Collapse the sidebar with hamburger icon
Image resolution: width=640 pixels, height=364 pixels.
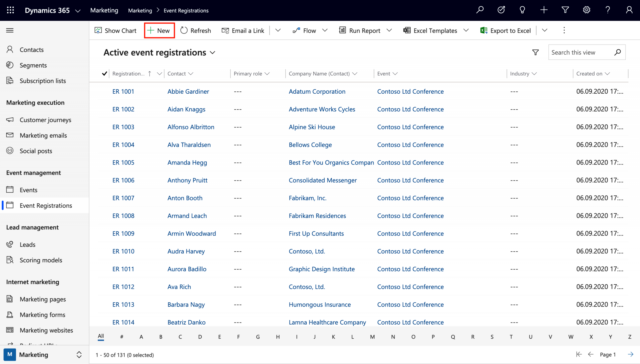pos(10,30)
